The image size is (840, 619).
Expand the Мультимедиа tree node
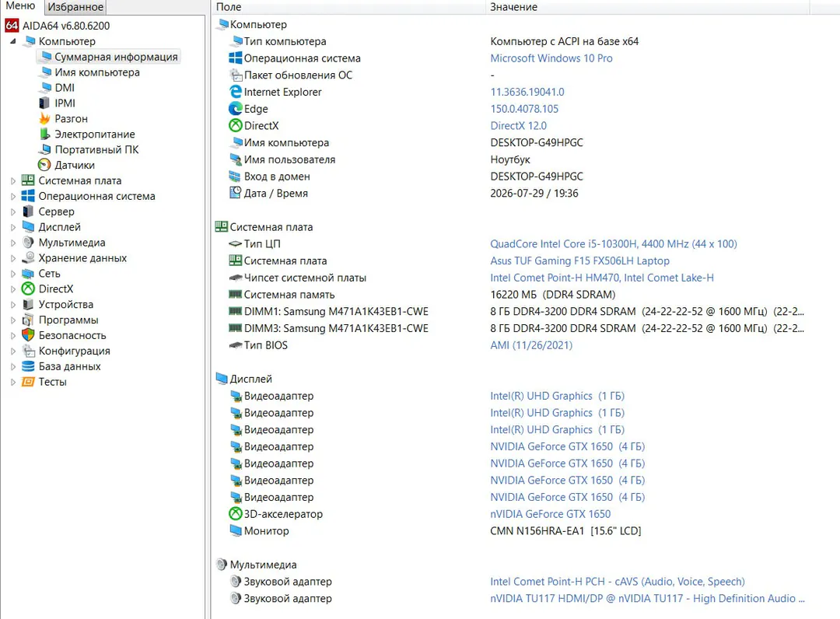(13, 243)
